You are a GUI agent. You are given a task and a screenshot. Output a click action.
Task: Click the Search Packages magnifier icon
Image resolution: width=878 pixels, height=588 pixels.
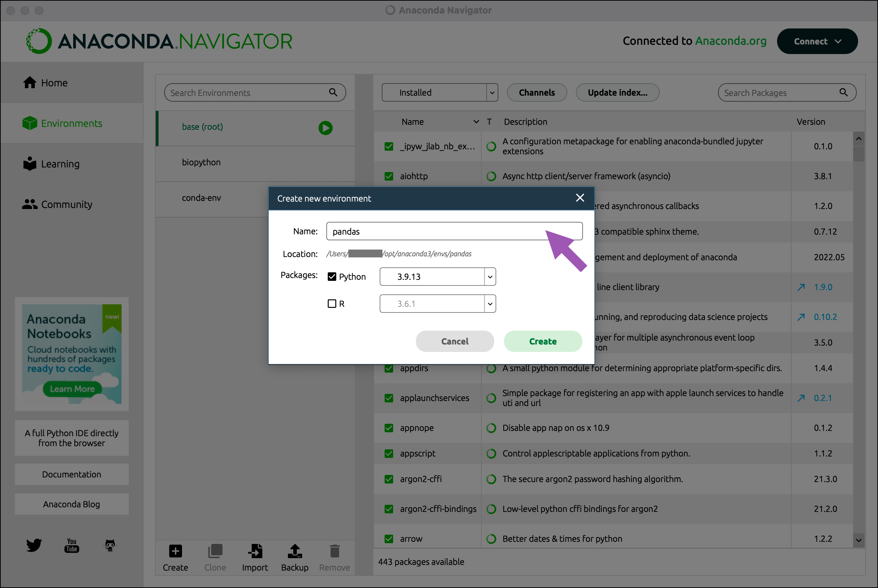[844, 92]
